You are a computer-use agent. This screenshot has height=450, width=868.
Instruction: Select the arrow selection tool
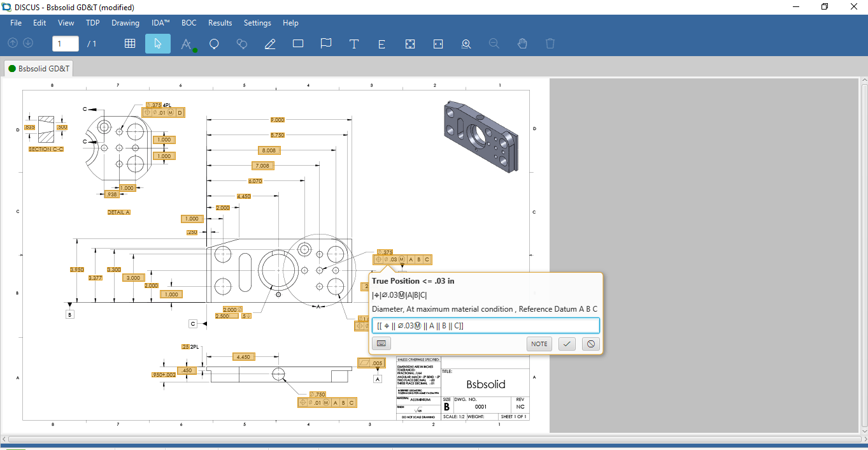tap(158, 43)
